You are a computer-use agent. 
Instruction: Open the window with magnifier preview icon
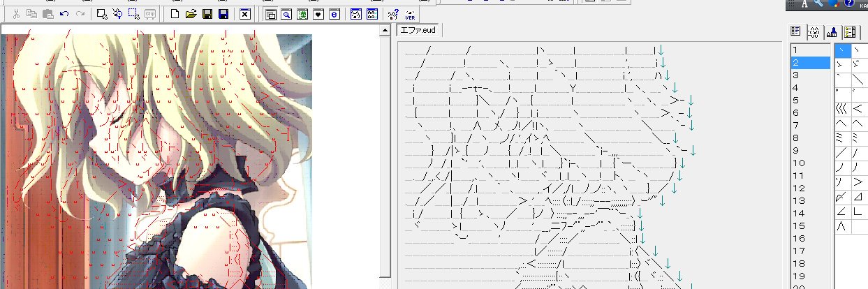(286, 14)
